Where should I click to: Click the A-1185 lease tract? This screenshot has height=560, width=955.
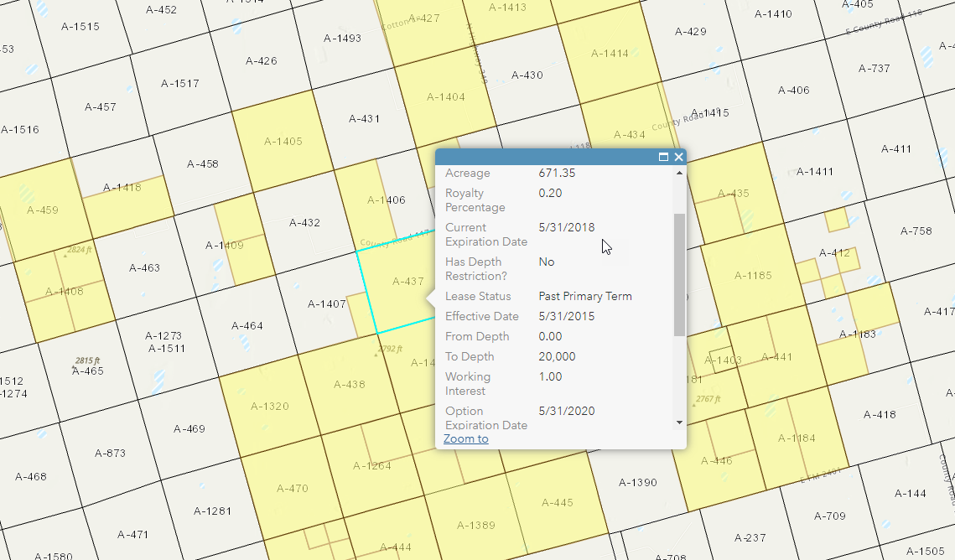752,276
